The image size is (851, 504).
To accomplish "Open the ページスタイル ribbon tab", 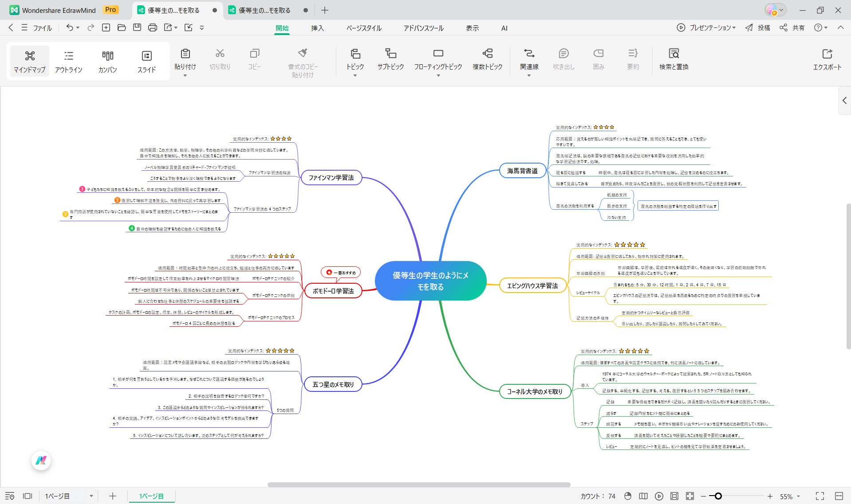I will [x=364, y=28].
